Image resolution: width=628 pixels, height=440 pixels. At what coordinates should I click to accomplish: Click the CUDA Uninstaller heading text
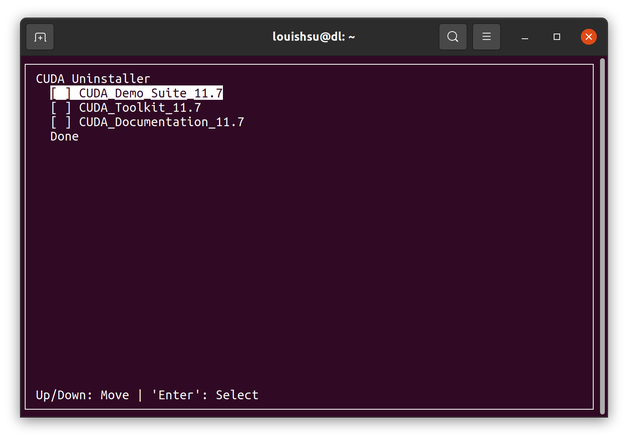tap(93, 78)
